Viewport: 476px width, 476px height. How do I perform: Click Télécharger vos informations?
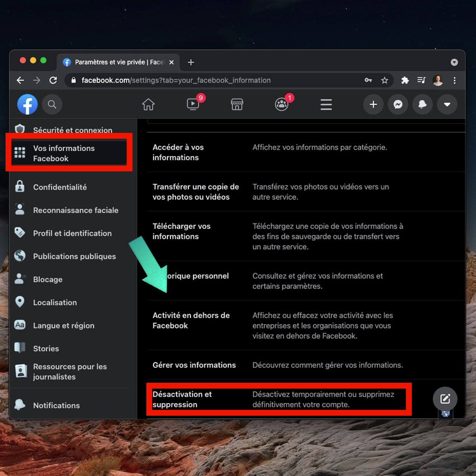[181, 231]
